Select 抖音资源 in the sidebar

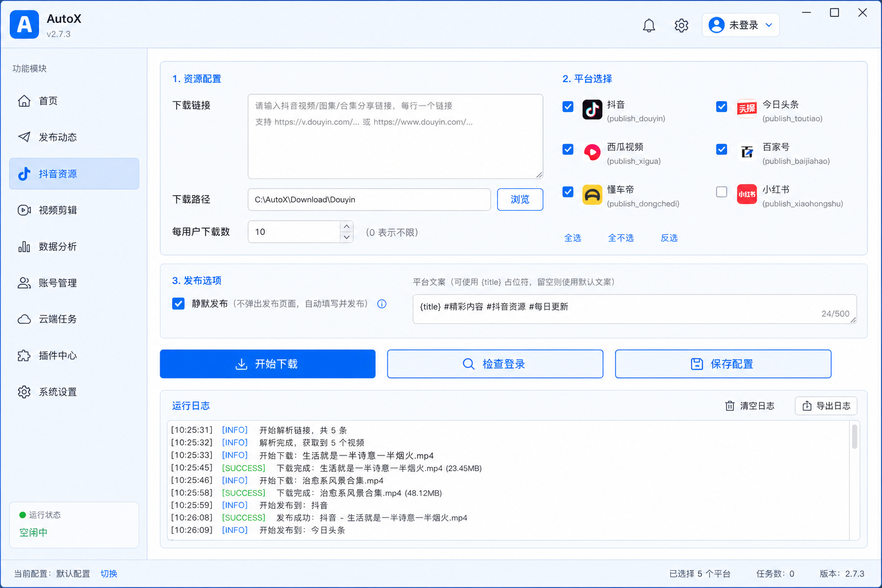(x=74, y=173)
